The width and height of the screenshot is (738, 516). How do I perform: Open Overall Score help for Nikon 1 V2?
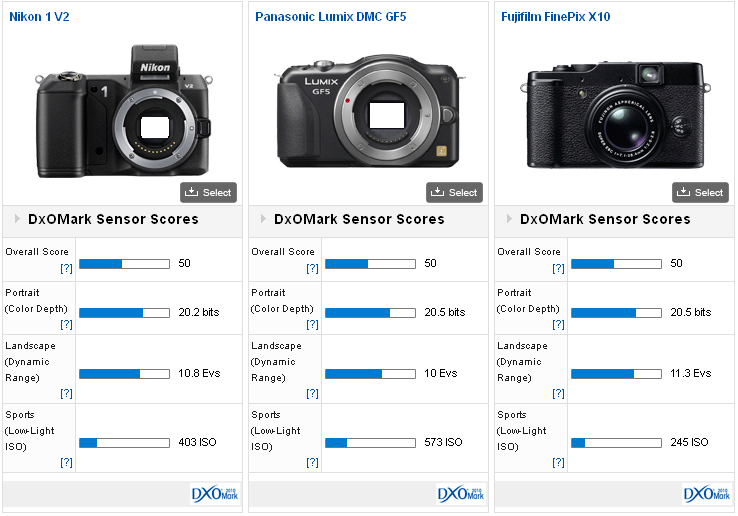(x=66, y=268)
